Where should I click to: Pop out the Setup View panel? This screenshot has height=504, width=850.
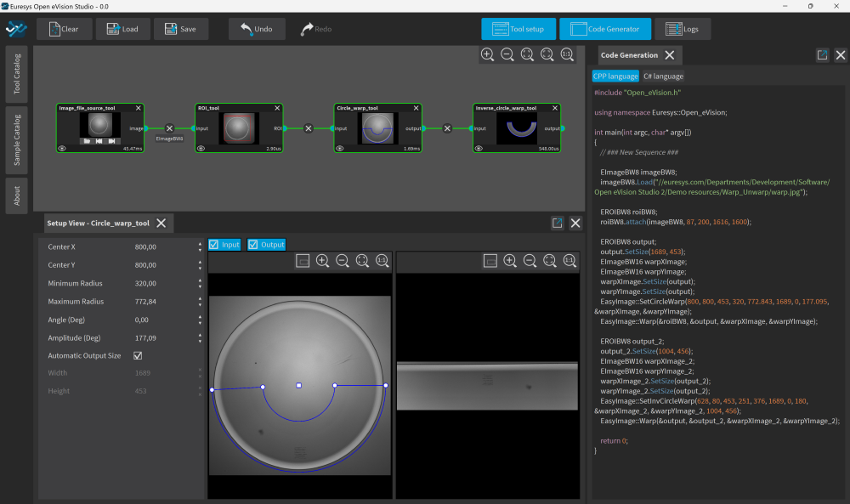(558, 223)
